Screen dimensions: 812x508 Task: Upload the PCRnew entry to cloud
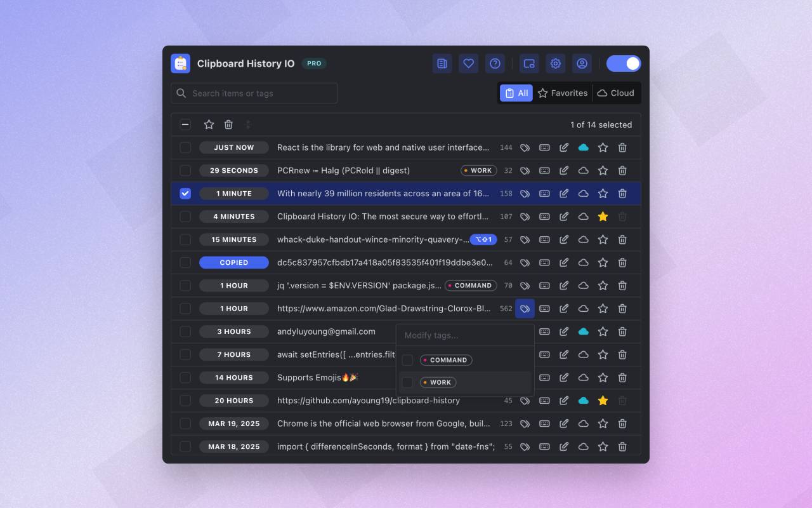pos(583,170)
